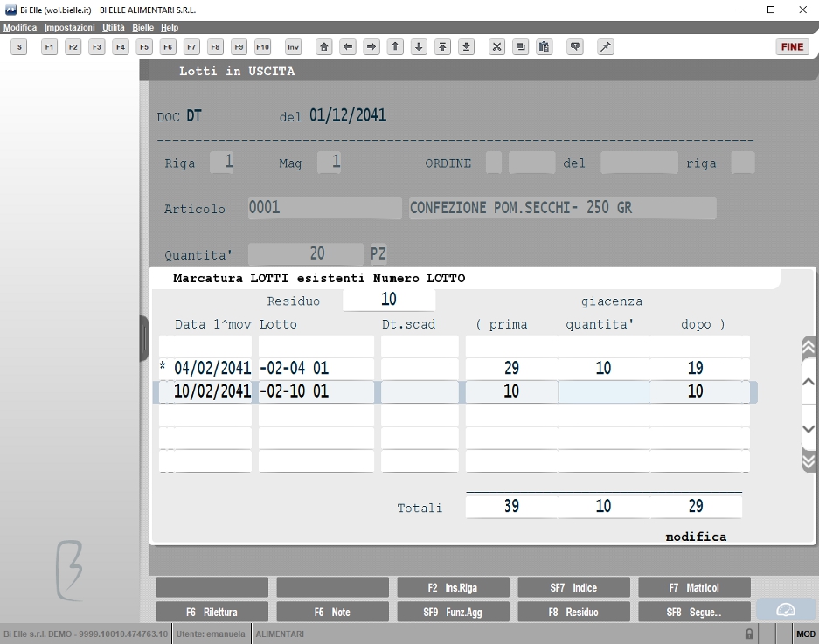
Task: Click the left arrow toolbar icon
Action: coord(348,47)
